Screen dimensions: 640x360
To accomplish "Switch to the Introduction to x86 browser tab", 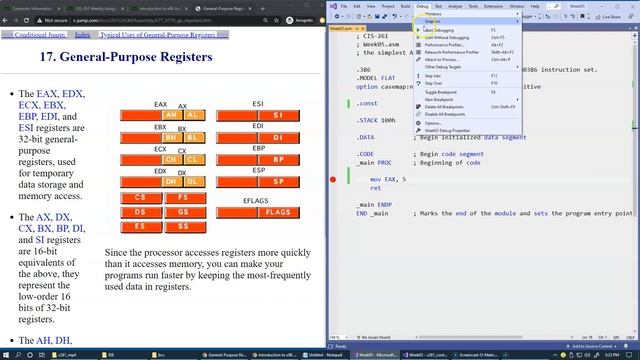I will point(158,8).
